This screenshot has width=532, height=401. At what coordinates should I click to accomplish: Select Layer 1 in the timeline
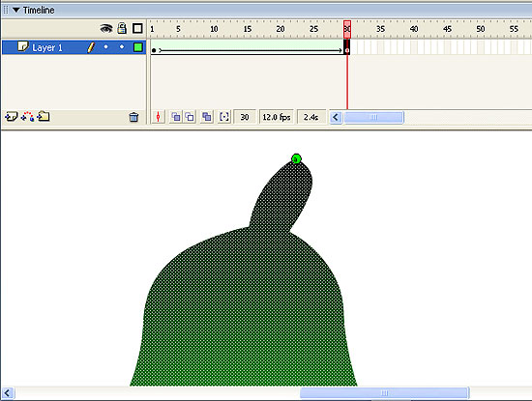click(74, 47)
